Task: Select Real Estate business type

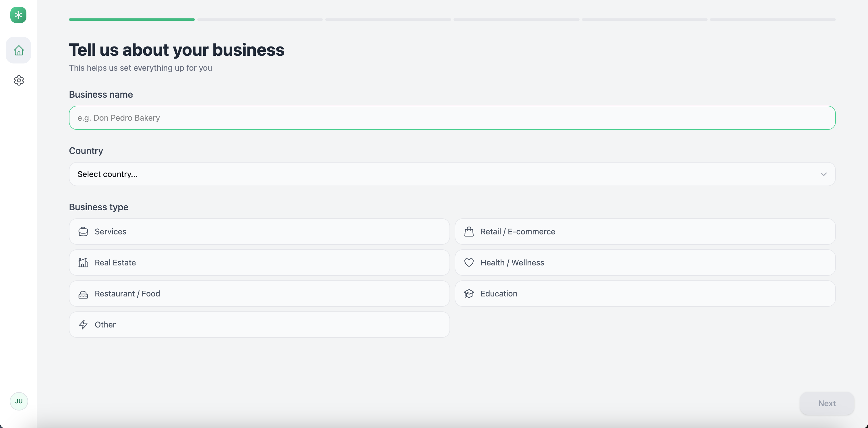Action: [x=259, y=262]
